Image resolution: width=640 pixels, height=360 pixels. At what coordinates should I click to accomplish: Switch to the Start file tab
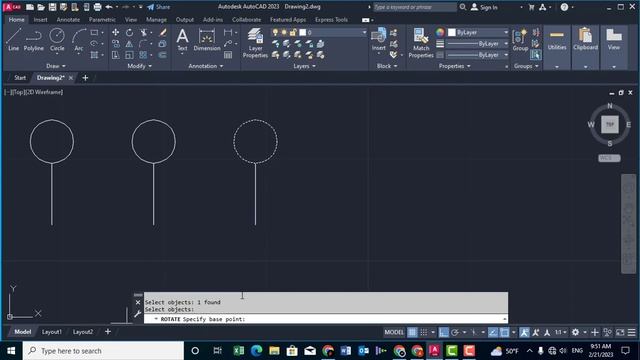coord(20,78)
